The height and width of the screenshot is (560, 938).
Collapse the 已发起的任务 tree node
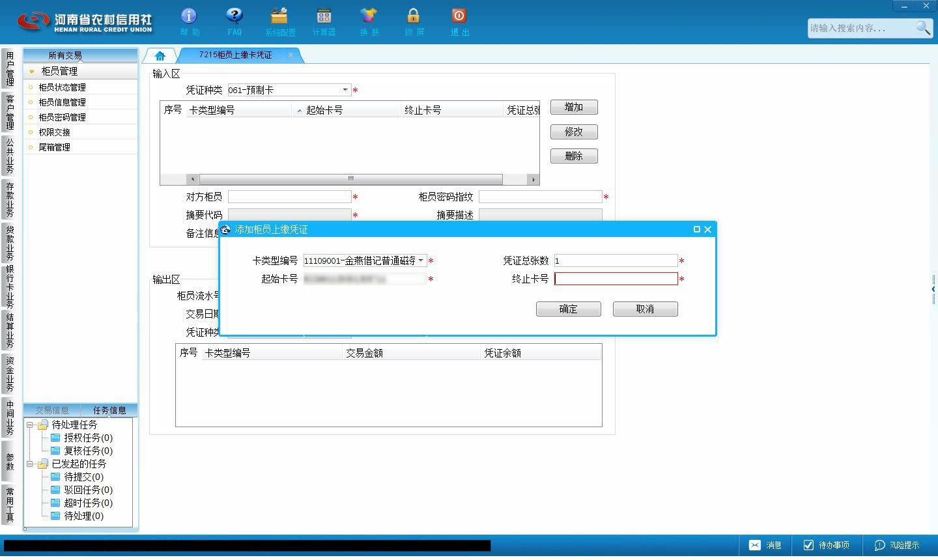[x=29, y=464]
